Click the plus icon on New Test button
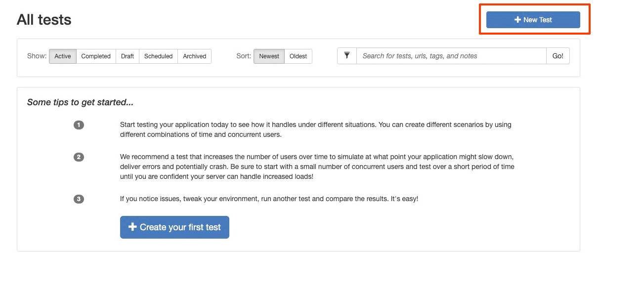Screen dimensions: 644x292 (517, 20)
